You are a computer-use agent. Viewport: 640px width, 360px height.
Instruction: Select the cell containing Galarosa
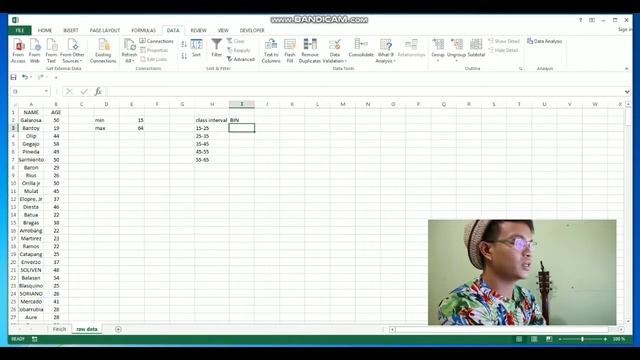click(x=31, y=120)
